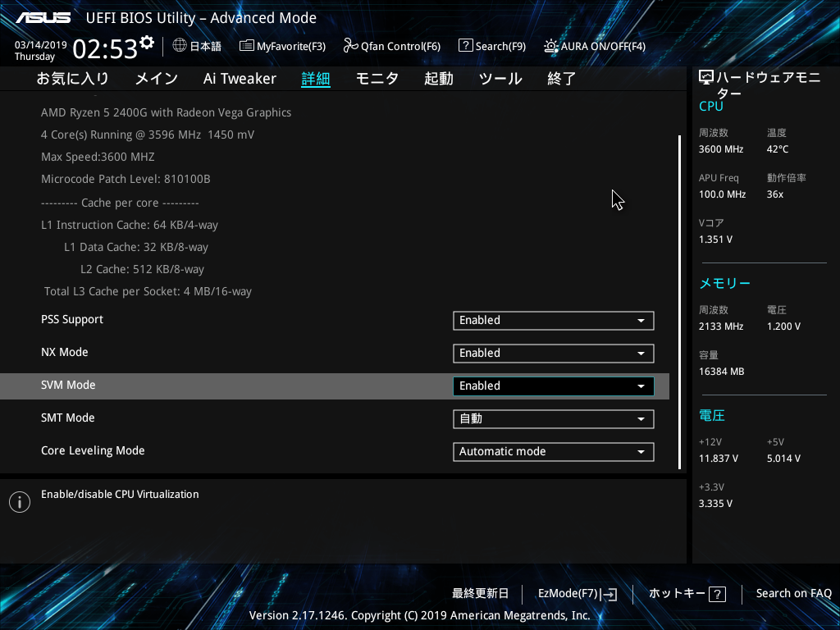The image size is (840, 630).
Task: Click the 11.837 V reading
Action: [x=719, y=459]
